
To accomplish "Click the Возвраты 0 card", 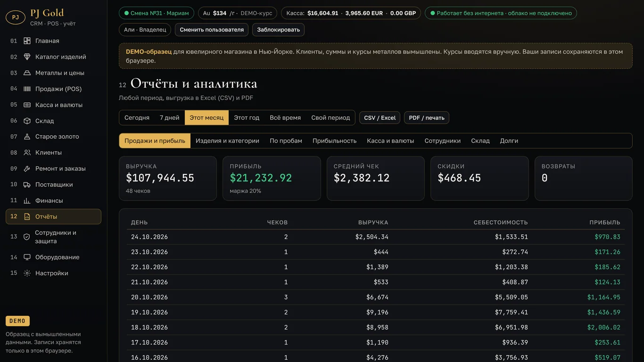I will [584, 179].
